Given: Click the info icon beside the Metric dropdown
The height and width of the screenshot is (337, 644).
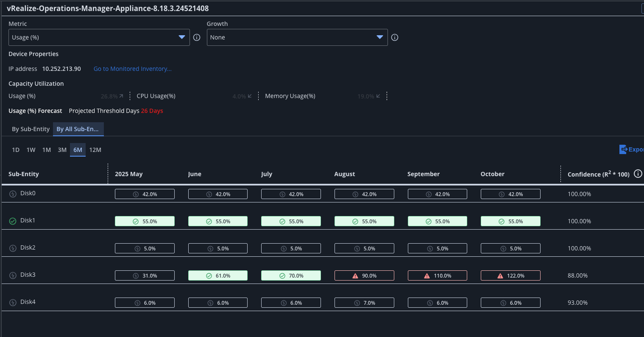Looking at the screenshot, I should pos(196,37).
